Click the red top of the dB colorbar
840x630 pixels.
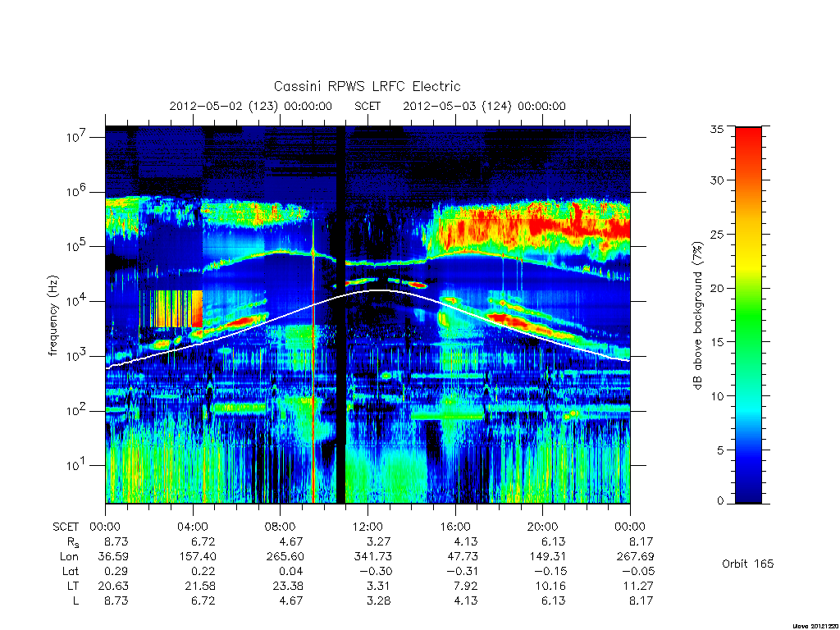point(748,140)
